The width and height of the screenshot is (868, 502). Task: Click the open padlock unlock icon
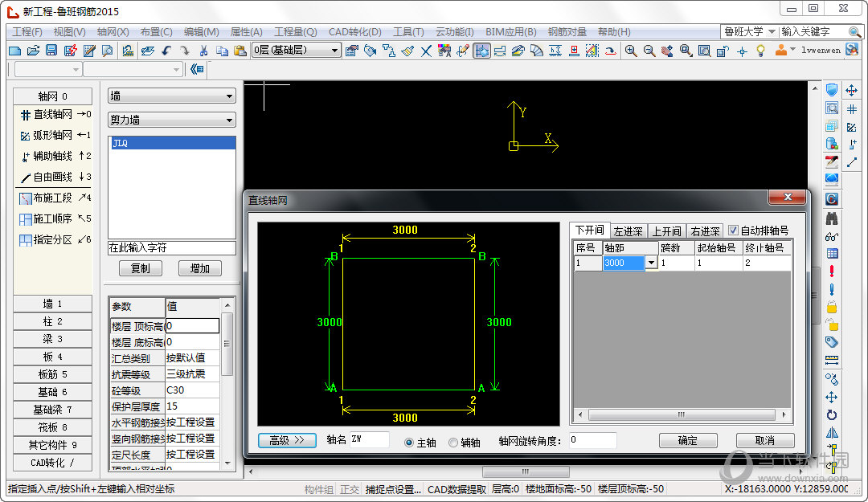click(x=832, y=324)
